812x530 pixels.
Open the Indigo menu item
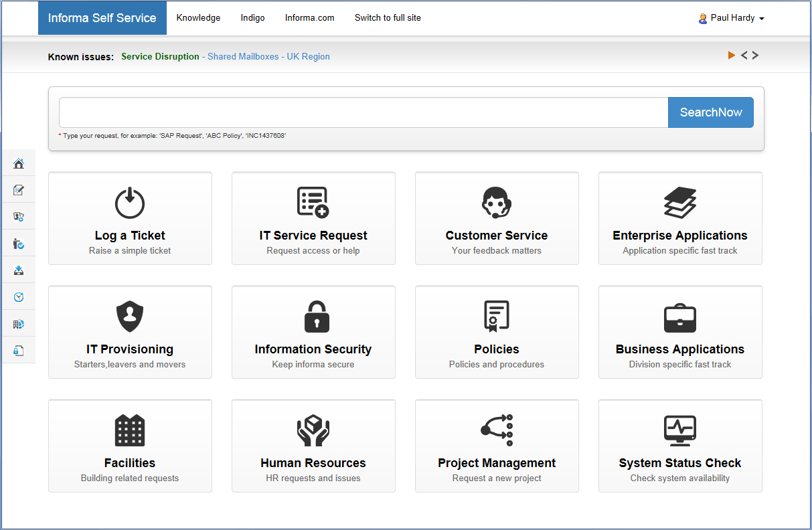pos(252,18)
